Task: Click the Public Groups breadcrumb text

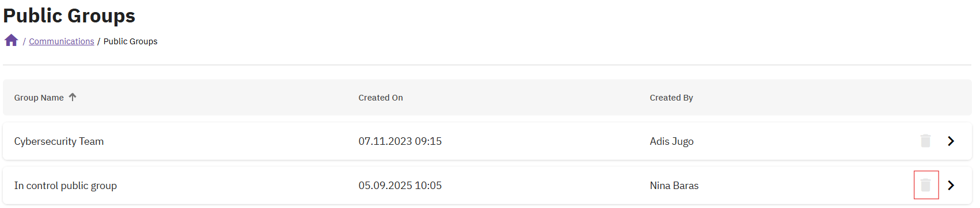Action: pos(130,41)
